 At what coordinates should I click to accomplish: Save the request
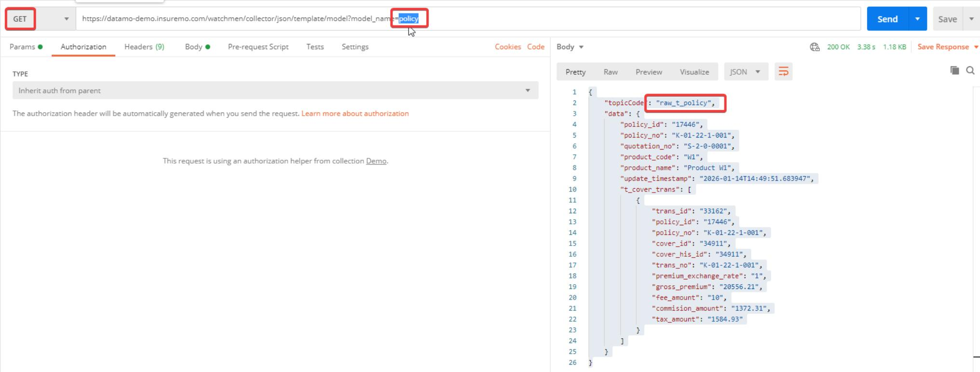(x=947, y=19)
